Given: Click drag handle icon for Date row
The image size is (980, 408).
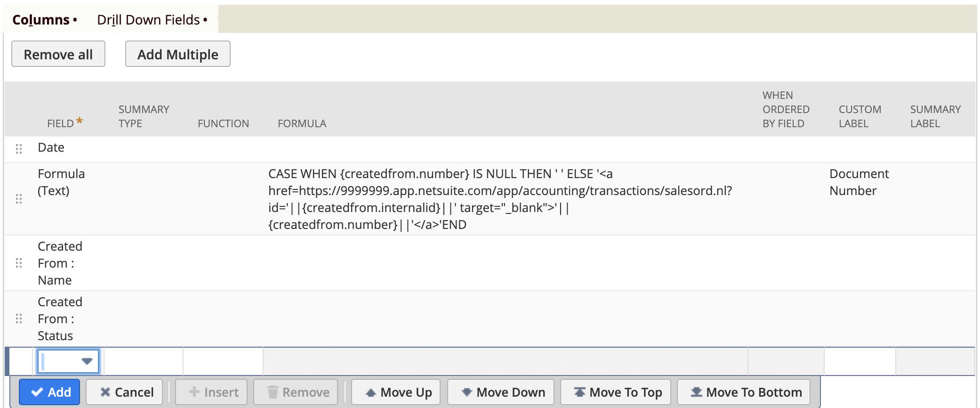Looking at the screenshot, I should click(x=19, y=149).
